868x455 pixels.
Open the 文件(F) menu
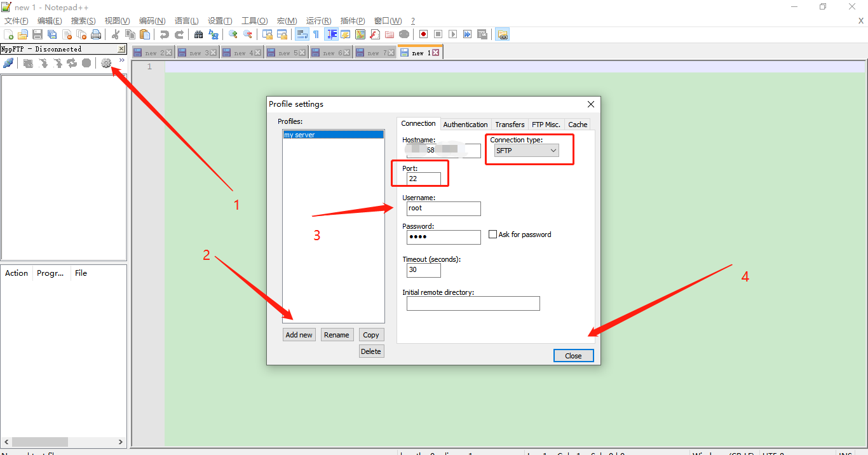click(x=17, y=21)
